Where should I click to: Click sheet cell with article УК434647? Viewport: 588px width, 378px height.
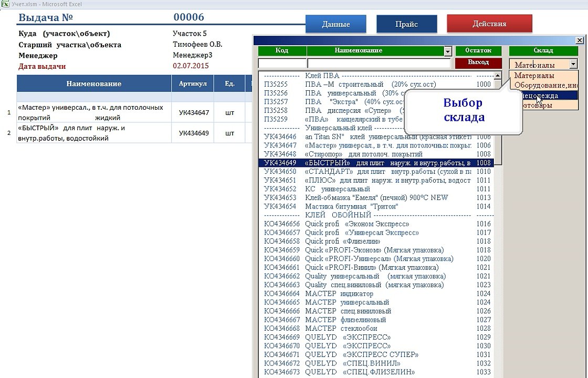click(193, 112)
